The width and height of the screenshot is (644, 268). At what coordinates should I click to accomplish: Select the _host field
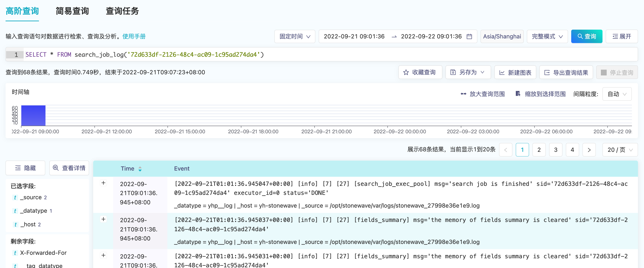click(x=28, y=224)
